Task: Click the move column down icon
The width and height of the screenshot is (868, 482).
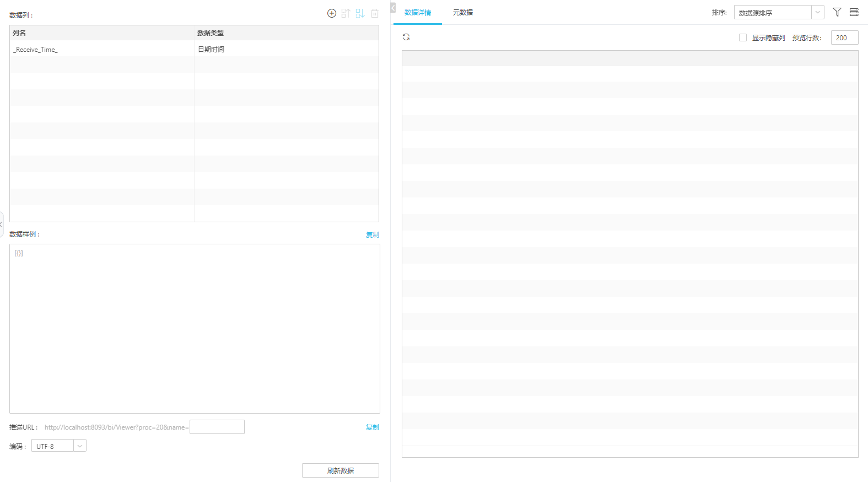Action: tap(360, 13)
